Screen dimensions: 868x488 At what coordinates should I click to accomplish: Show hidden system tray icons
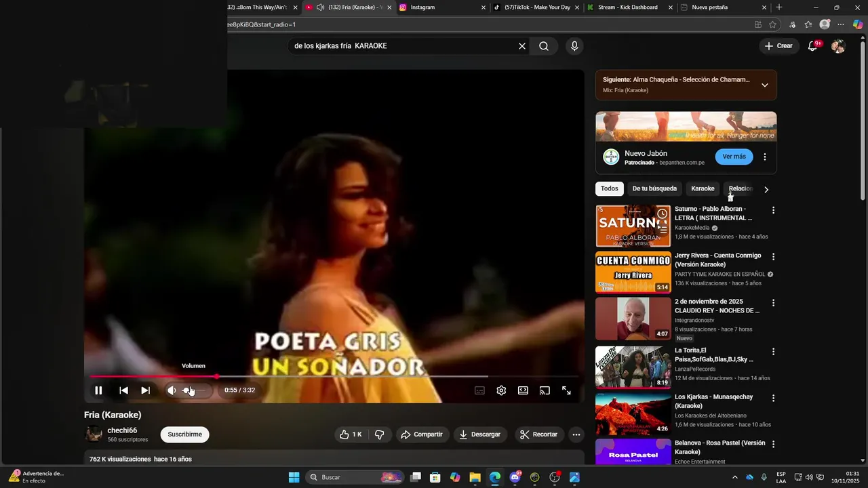pos(734,477)
